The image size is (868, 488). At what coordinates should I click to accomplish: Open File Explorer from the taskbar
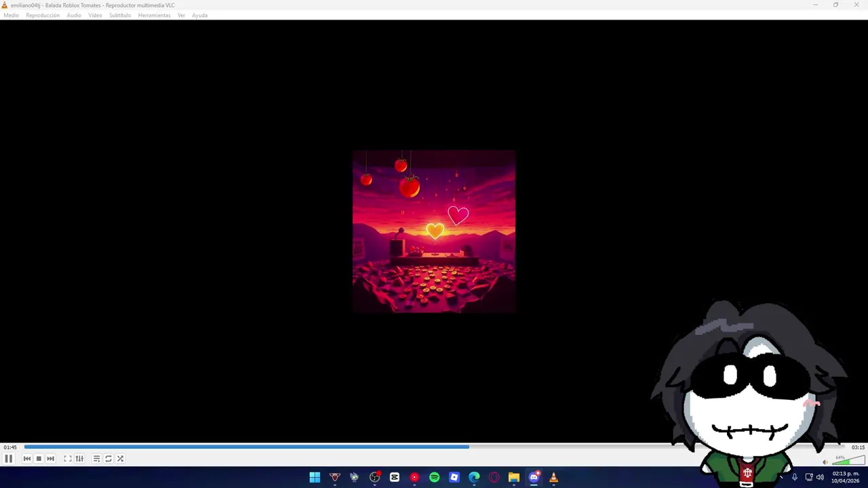coord(514,477)
